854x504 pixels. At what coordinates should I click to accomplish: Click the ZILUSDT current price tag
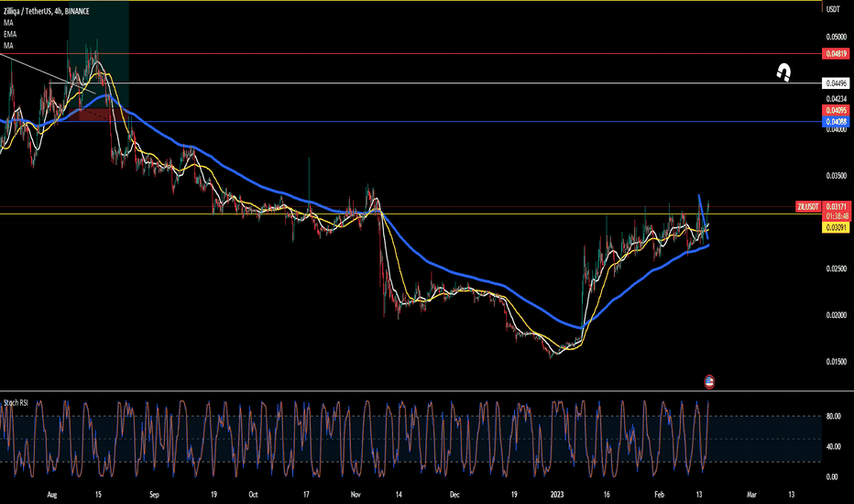coord(808,206)
